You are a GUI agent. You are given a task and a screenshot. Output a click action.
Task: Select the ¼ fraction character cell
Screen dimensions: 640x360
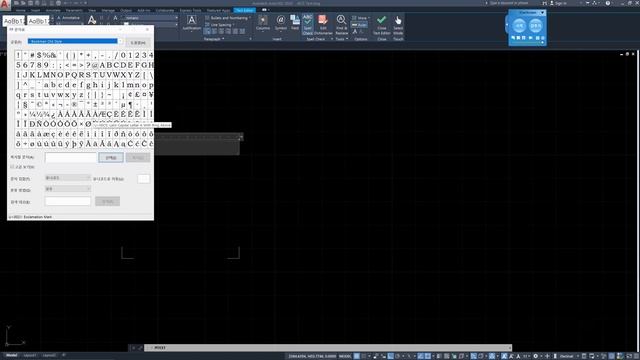click(x=33, y=114)
